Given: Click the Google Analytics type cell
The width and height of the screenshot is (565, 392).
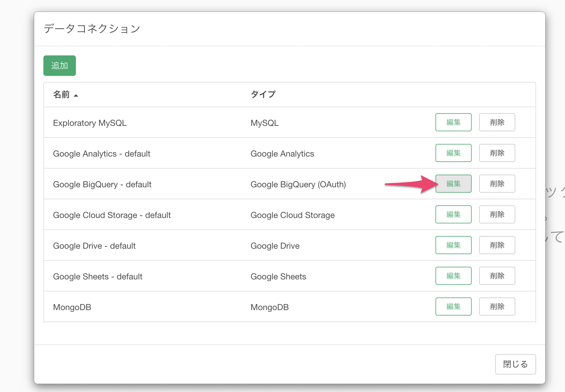Looking at the screenshot, I should (282, 154).
